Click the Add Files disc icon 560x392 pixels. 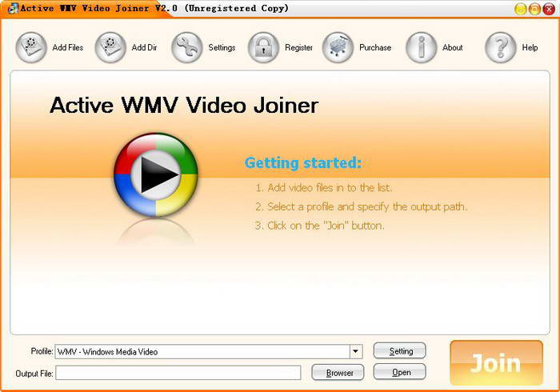click(31, 47)
